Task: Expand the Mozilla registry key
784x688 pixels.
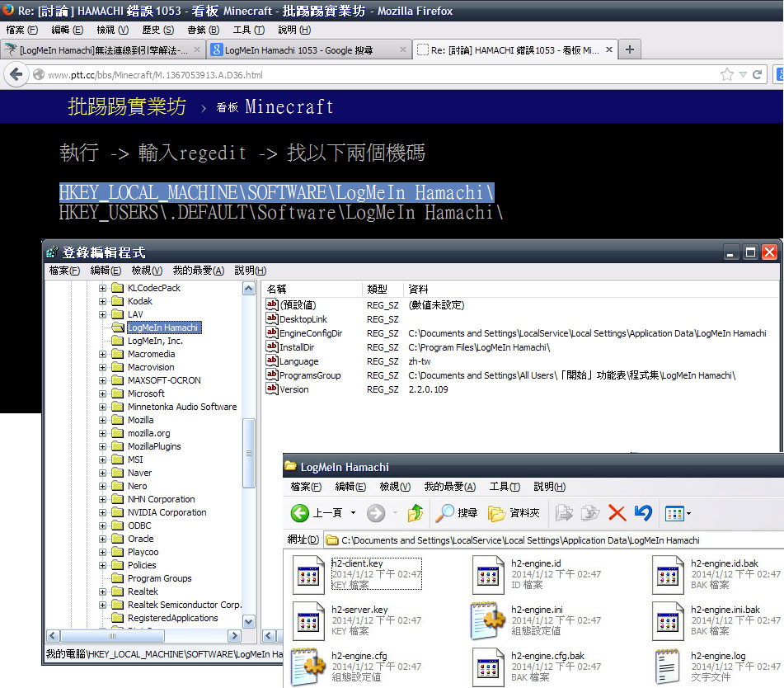Action: [x=102, y=420]
